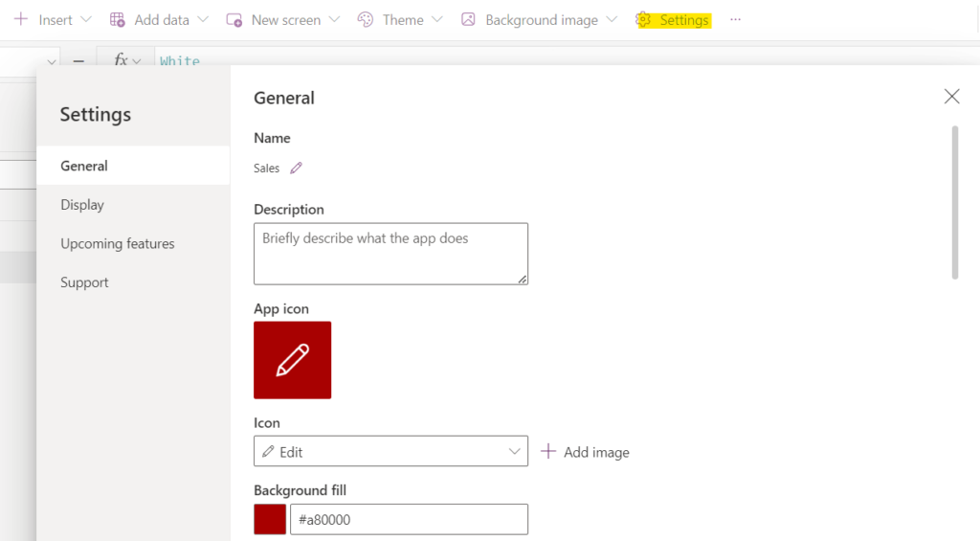
Task: Click the Background image picture icon
Action: point(468,19)
